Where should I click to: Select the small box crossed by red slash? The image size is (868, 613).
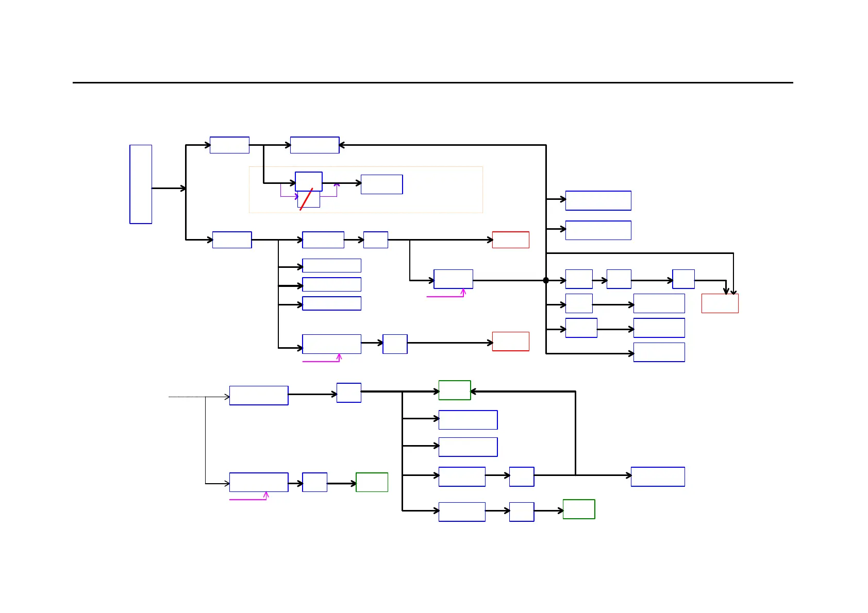(x=309, y=199)
